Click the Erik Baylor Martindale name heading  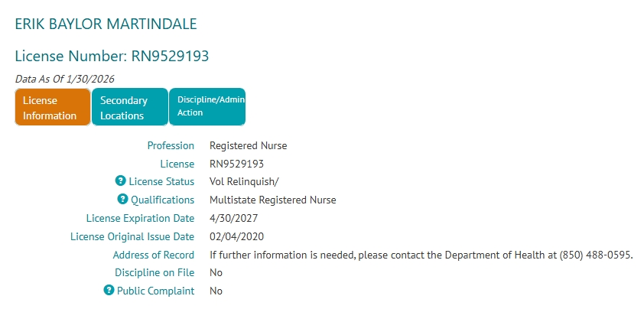(x=106, y=24)
